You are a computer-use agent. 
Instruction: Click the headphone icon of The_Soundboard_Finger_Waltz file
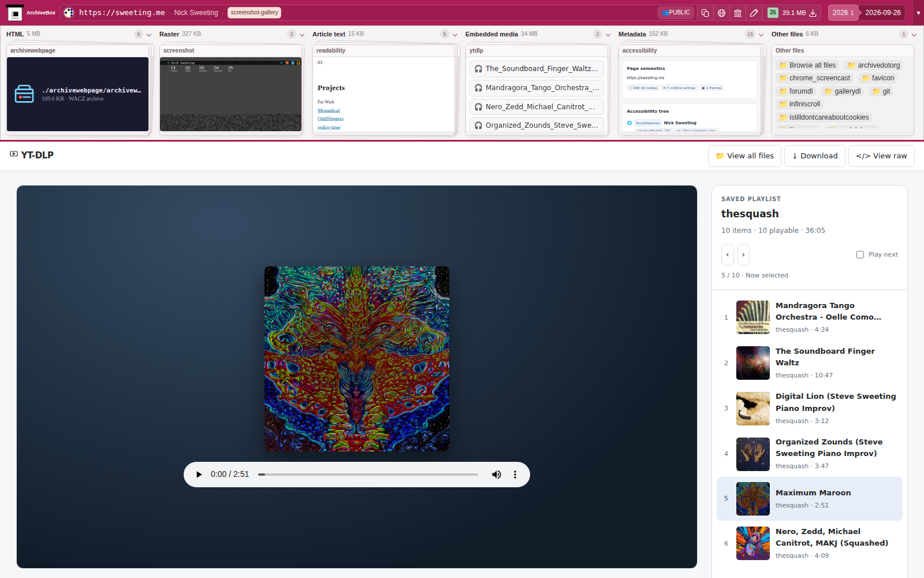tap(478, 69)
